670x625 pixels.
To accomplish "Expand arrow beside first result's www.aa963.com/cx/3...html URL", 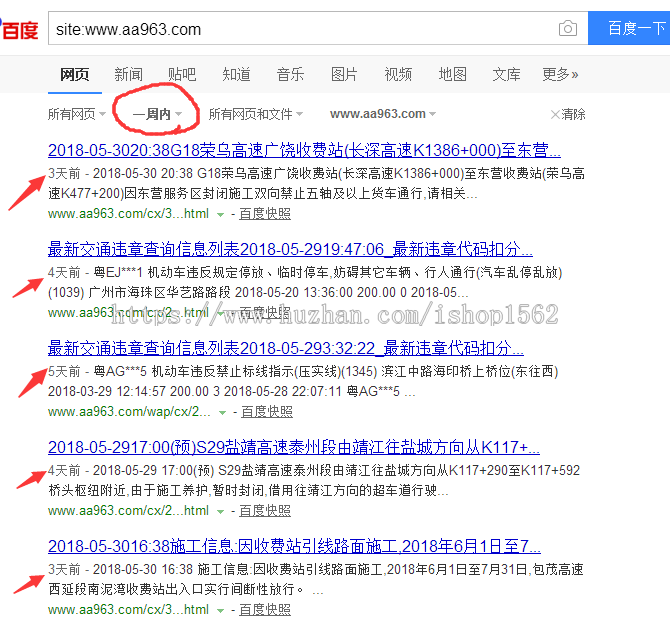I will (220, 214).
